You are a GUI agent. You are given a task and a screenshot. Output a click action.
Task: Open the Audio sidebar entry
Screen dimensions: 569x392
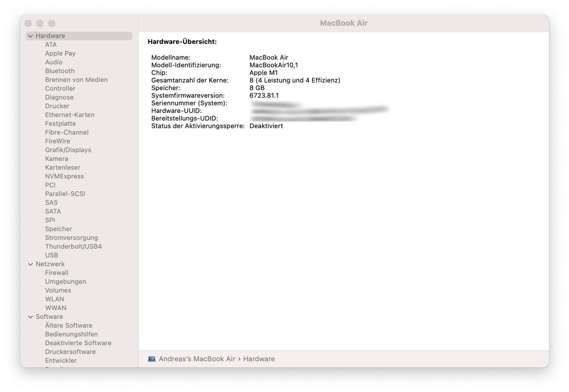[x=54, y=62]
